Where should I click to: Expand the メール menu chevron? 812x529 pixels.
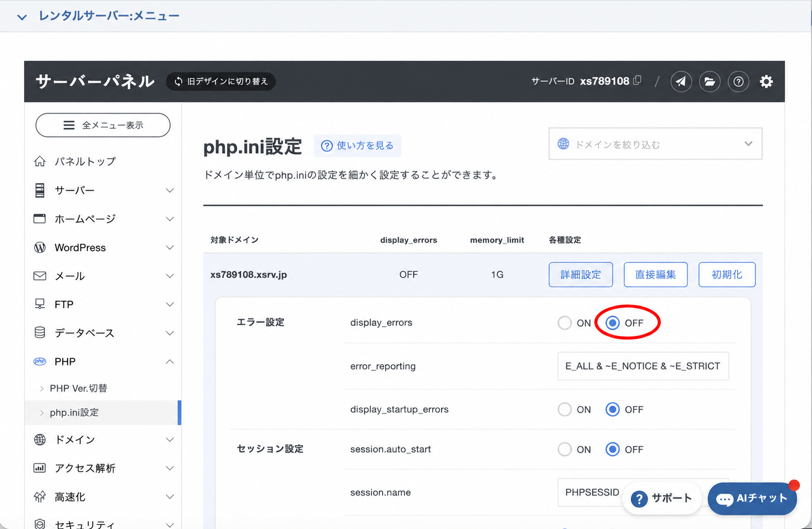pyautogui.click(x=170, y=276)
